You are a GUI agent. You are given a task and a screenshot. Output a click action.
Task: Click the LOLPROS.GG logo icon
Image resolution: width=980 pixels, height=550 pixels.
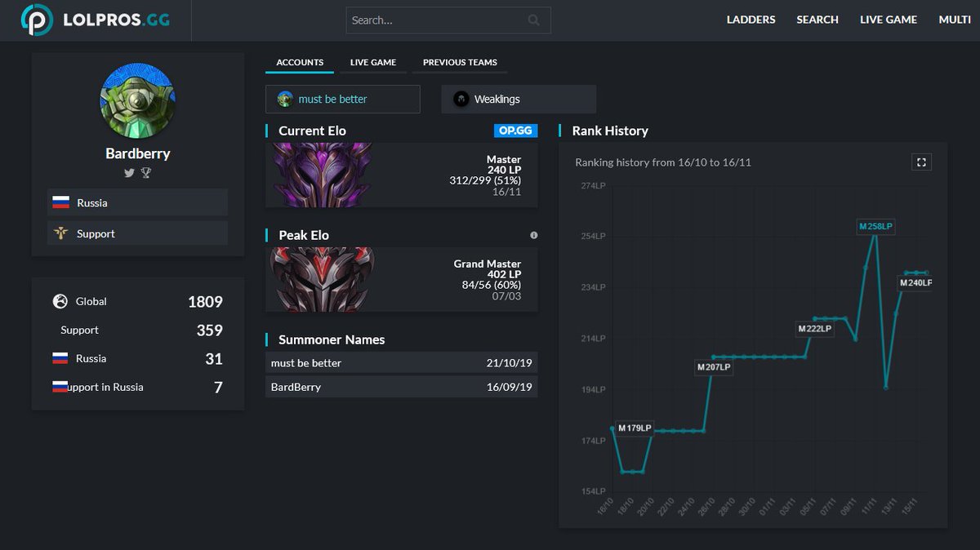point(36,20)
